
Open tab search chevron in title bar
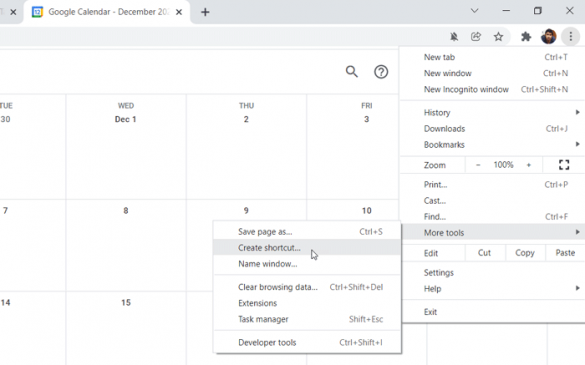pyautogui.click(x=475, y=11)
